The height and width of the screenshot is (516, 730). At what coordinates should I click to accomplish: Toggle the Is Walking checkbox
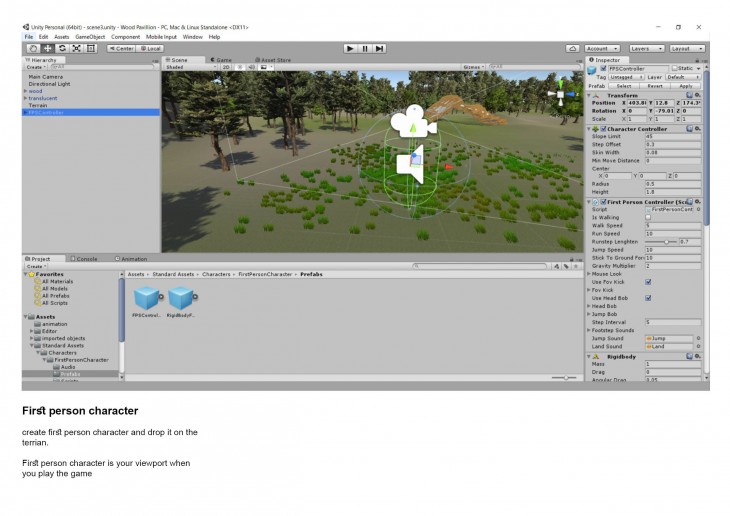(x=648, y=217)
